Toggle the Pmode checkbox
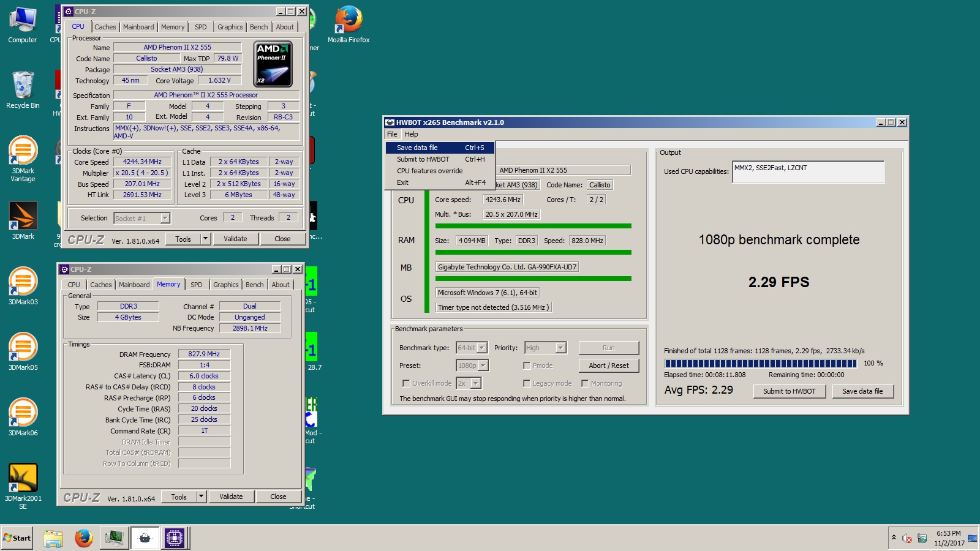The width and height of the screenshot is (980, 551). 527,365
